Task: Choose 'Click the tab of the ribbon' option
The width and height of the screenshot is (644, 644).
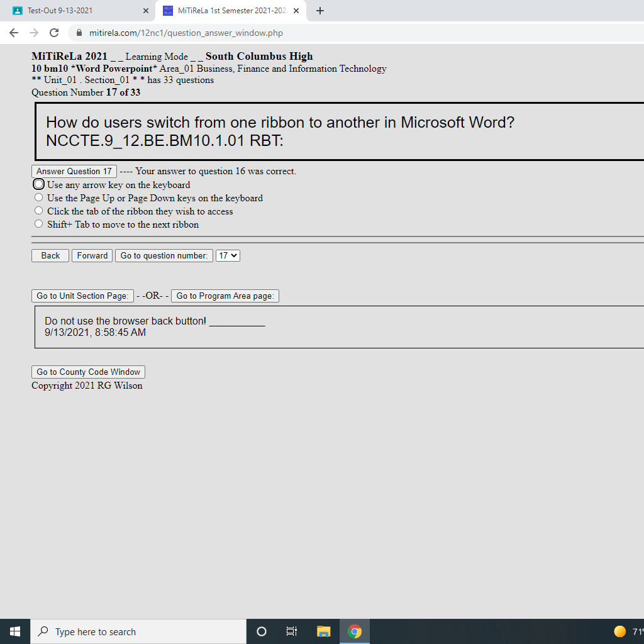Action: pyautogui.click(x=38, y=211)
